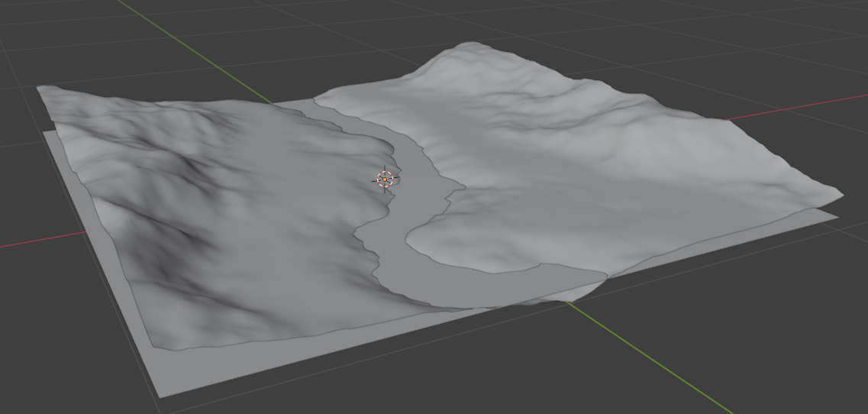The image size is (868, 414).
Task: Click the 3D cursor crosshair in the viewport
Action: (x=385, y=180)
